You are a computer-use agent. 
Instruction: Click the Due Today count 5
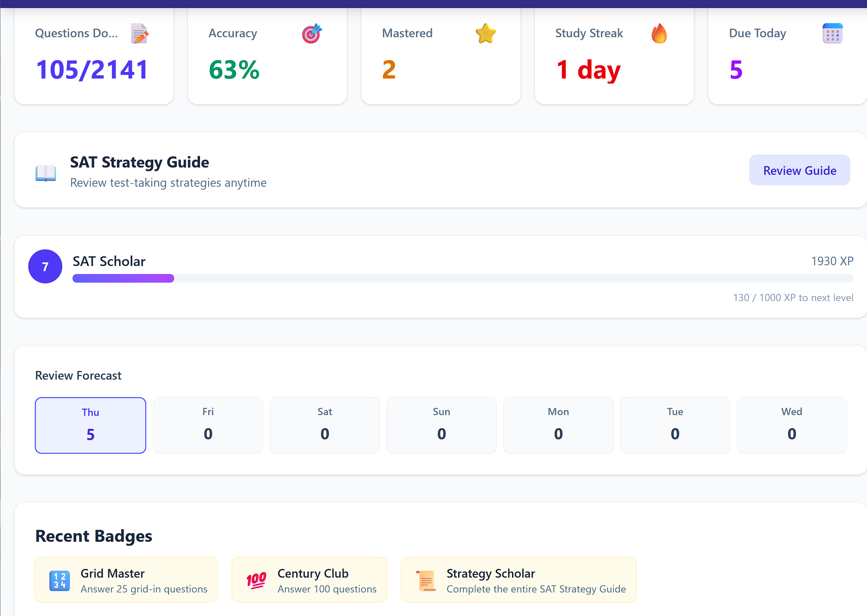[736, 70]
